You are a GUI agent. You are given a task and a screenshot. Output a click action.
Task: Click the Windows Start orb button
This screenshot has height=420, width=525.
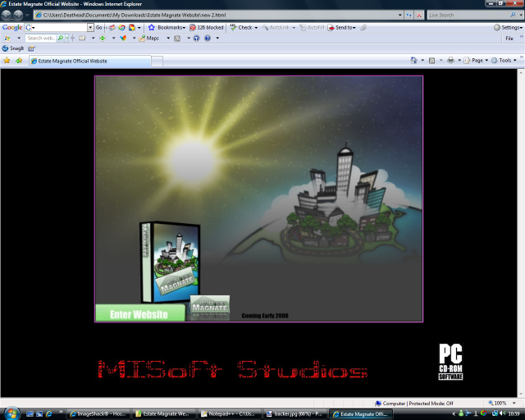pyautogui.click(x=11, y=413)
